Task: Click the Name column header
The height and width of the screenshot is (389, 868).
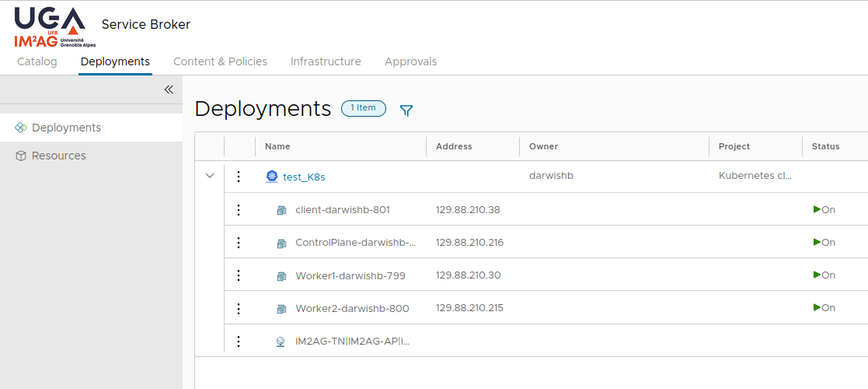Action: pos(277,146)
